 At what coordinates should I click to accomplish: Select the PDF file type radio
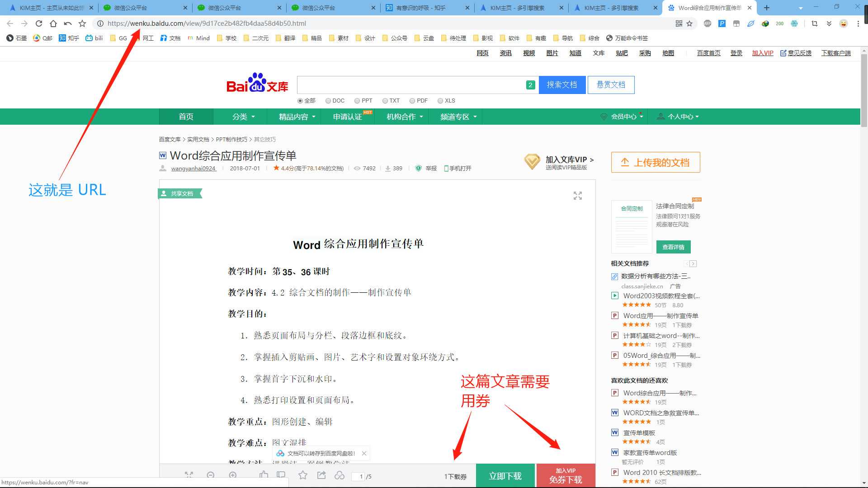point(412,101)
